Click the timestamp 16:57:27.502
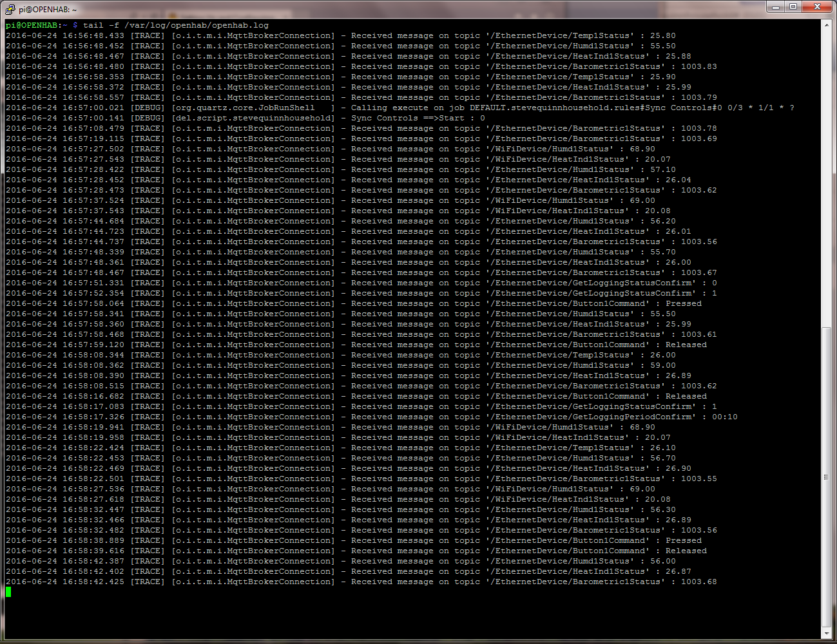The width and height of the screenshot is (837, 644). coord(93,149)
